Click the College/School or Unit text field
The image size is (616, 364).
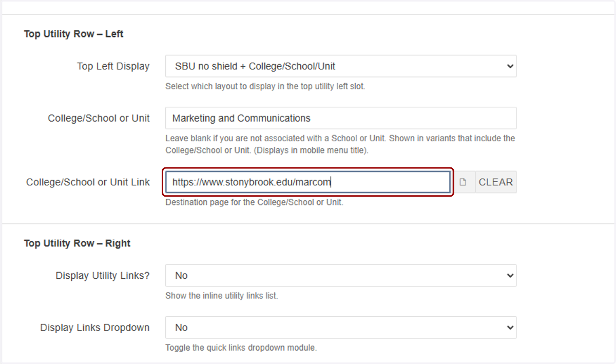[341, 118]
